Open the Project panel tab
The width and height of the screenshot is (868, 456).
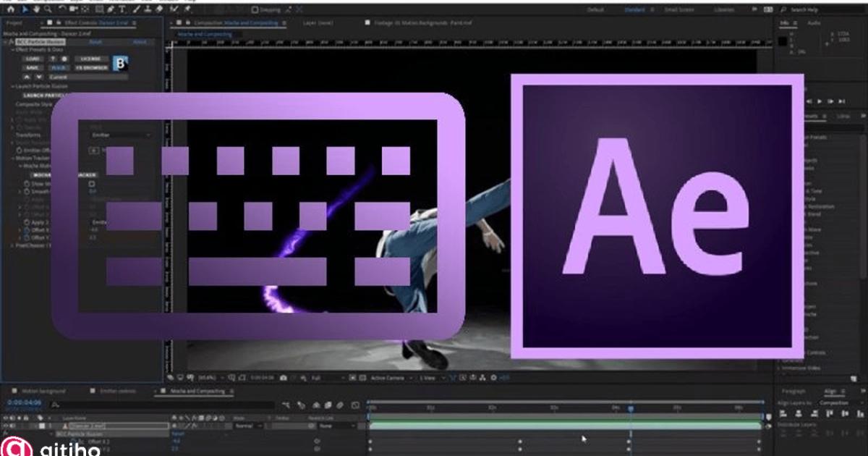click(13, 22)
